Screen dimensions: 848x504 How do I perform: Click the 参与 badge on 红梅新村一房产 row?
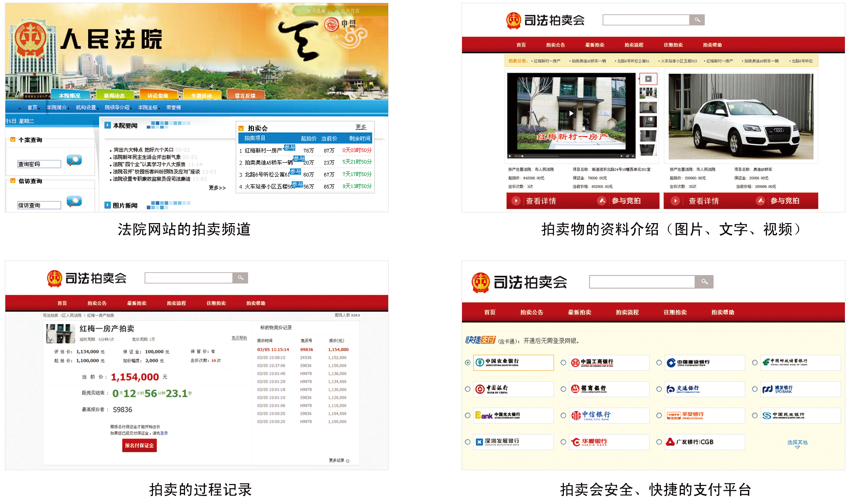289,148
